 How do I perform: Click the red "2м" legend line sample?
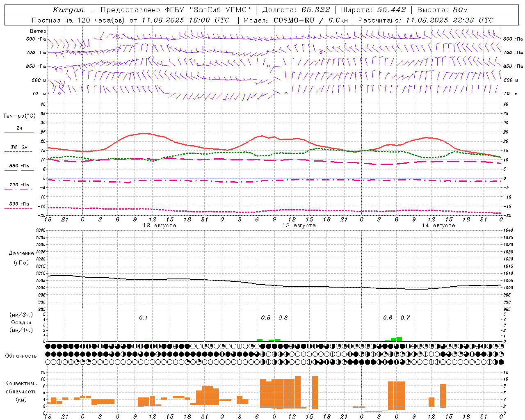point(19,133)
